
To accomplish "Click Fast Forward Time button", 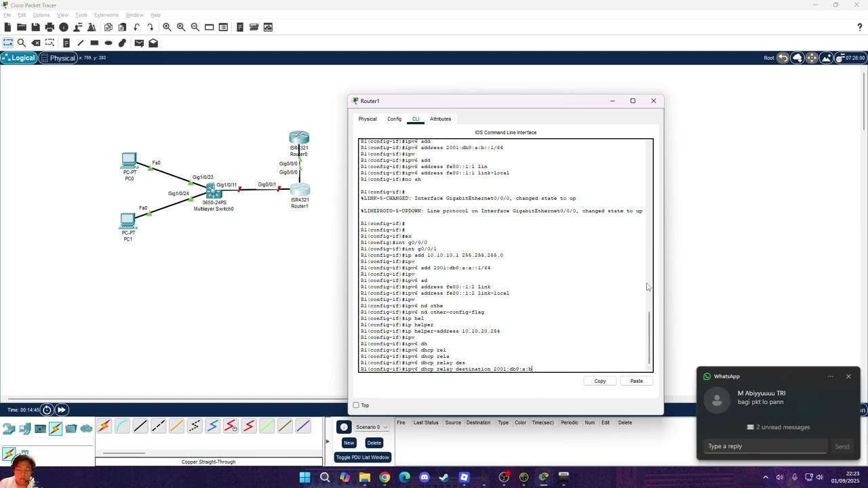I will [61, 409].
